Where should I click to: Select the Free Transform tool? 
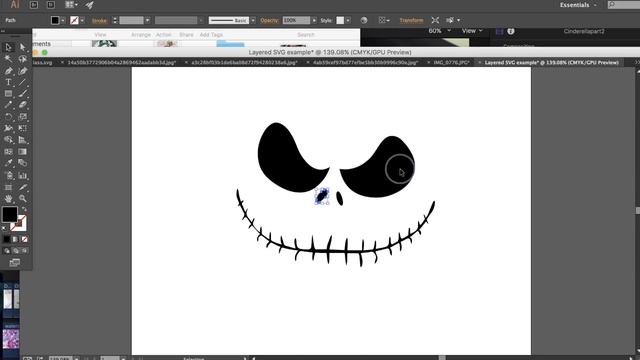23,128
